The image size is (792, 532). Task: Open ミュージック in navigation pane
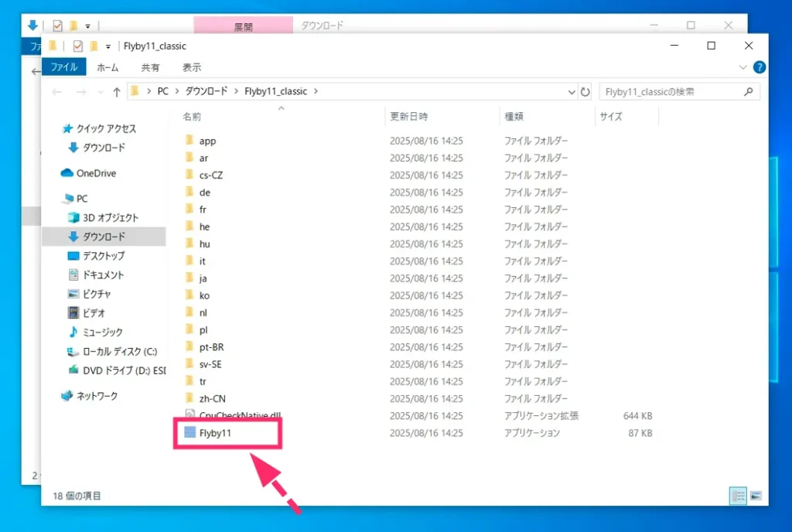(95, 332)
